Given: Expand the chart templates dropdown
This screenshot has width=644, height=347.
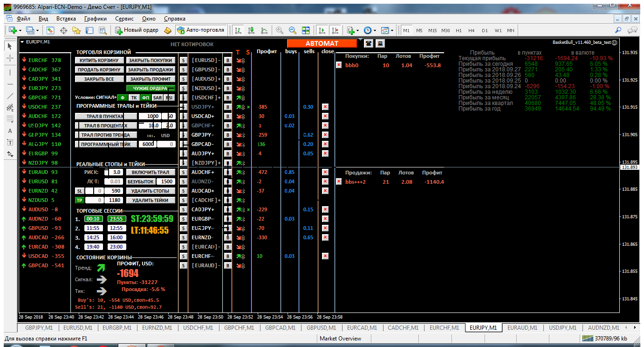Looking at the screenshot, I should pos(392,30).
